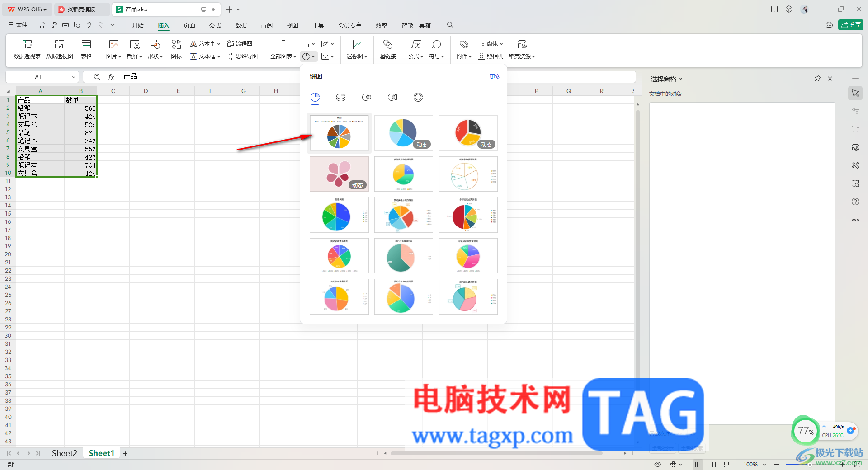Click the Undo arrow icon
Image resolution: width=868 pixels, height=470 pixels.
tap(89, 25)
